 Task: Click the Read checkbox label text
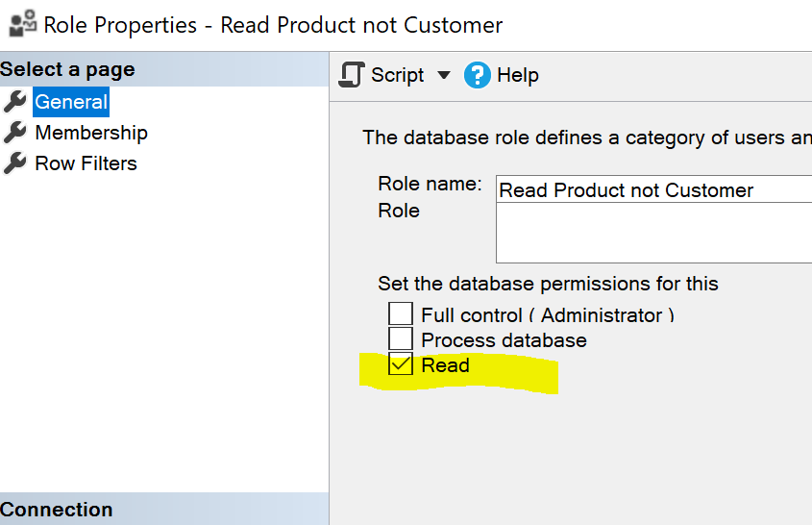point(445,365)
